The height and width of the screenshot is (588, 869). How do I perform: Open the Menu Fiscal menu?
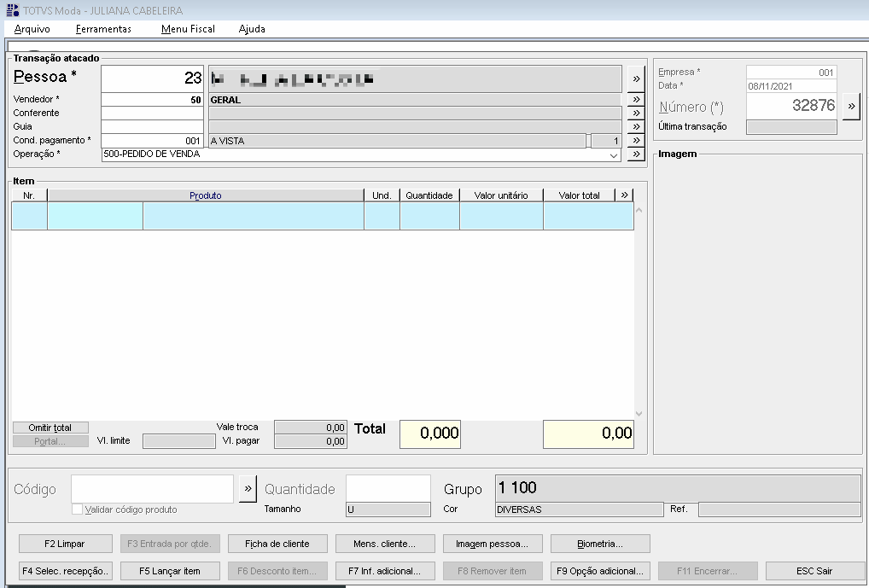pyautogui.click(x=188, y=29)
